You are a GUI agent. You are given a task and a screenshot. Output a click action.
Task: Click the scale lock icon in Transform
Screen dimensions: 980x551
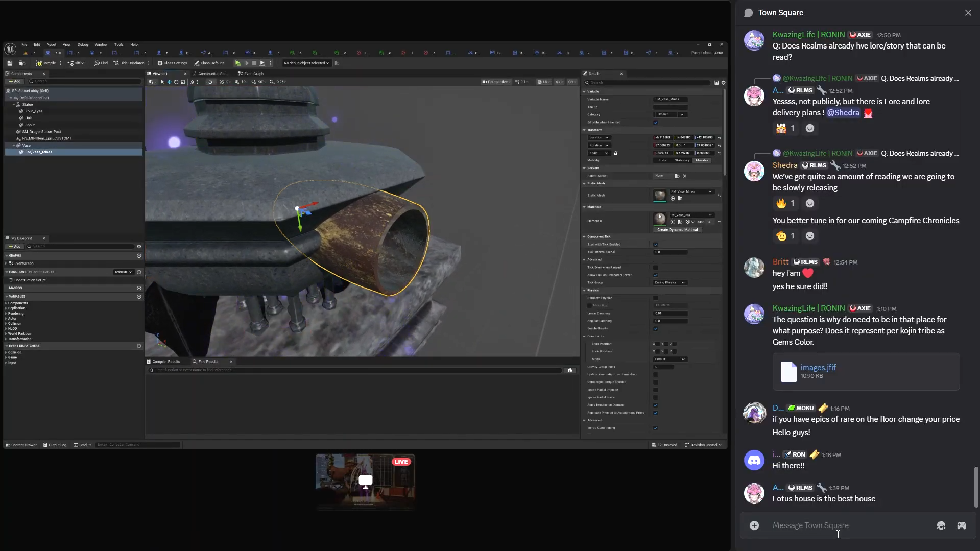[615, 153]
